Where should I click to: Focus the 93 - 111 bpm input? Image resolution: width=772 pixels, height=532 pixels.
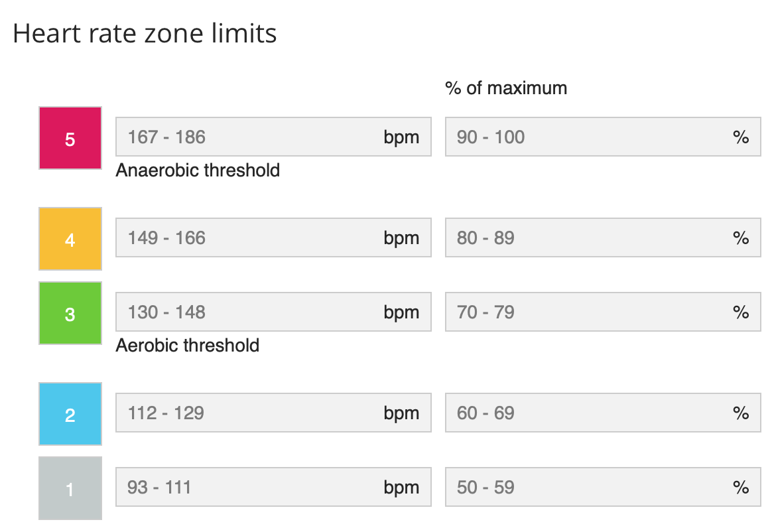pos(252,488)
